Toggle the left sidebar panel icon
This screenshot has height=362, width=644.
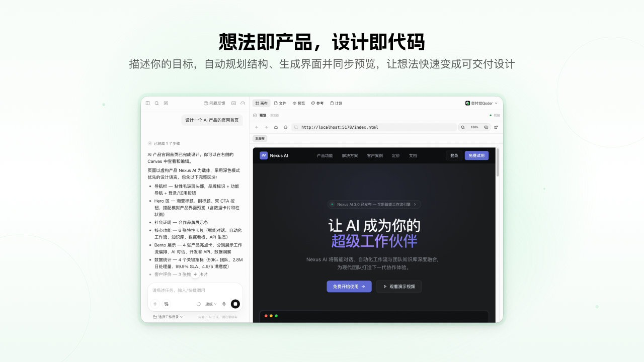click(148, 103)
